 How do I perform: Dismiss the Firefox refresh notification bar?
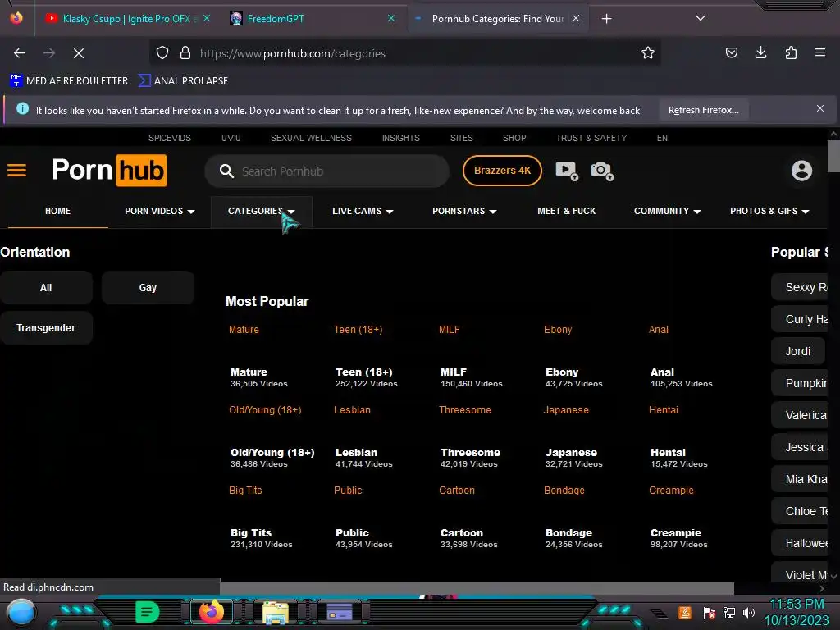pos(820,108)
